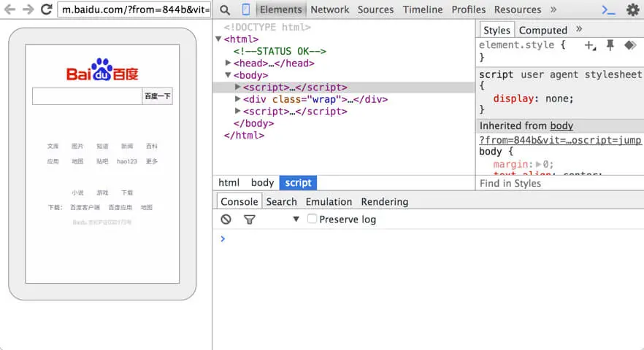Click the display none style declaration
Image resolution: width=644 pixels, height=350 pixels.
533,98
